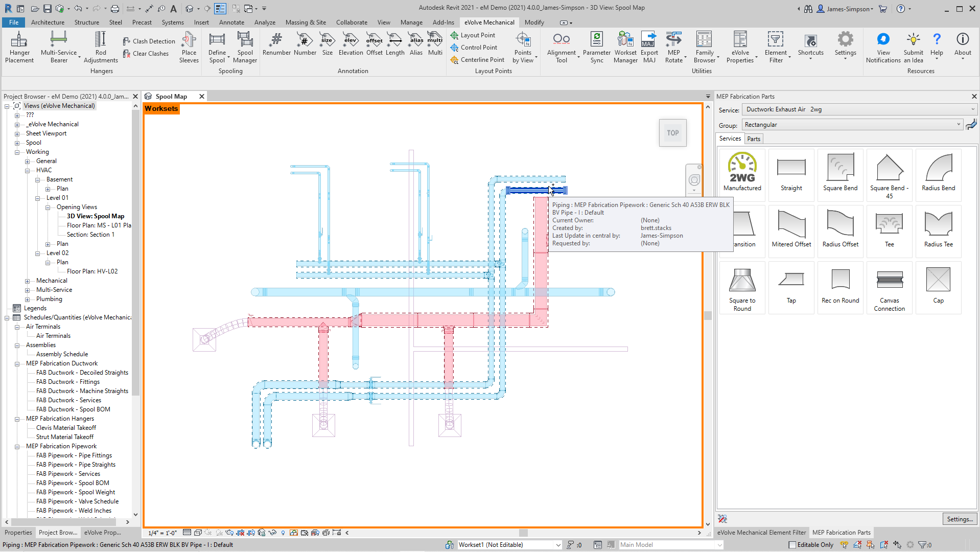This screenshot has width=980, height=552.
Task: Click the TOP face of ViewCube
Action: tap(672, 133)
